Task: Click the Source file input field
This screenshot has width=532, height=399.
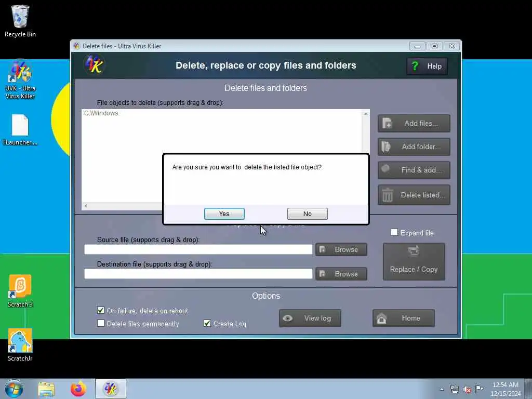Action: [x=198, y=249]
